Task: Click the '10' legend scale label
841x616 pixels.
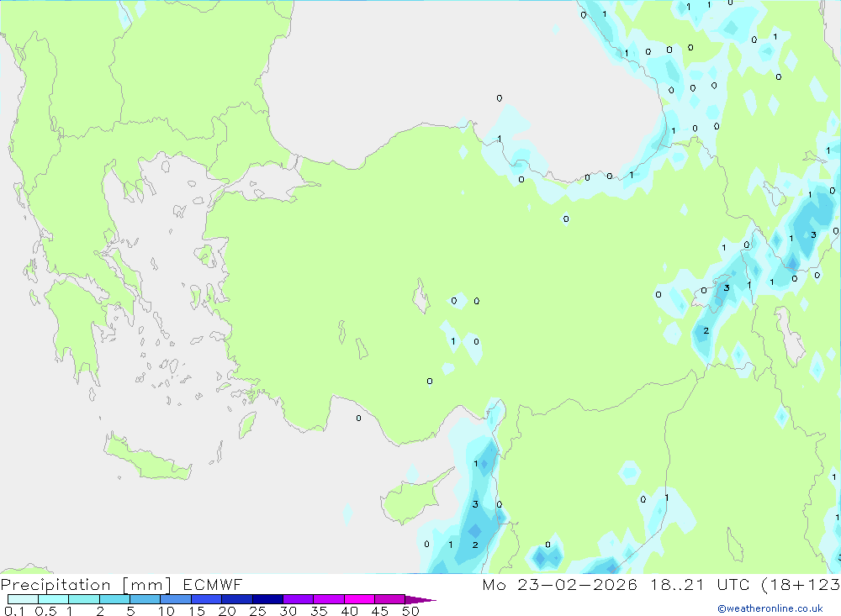Action: pyautogui.click(x=167, y=611)
